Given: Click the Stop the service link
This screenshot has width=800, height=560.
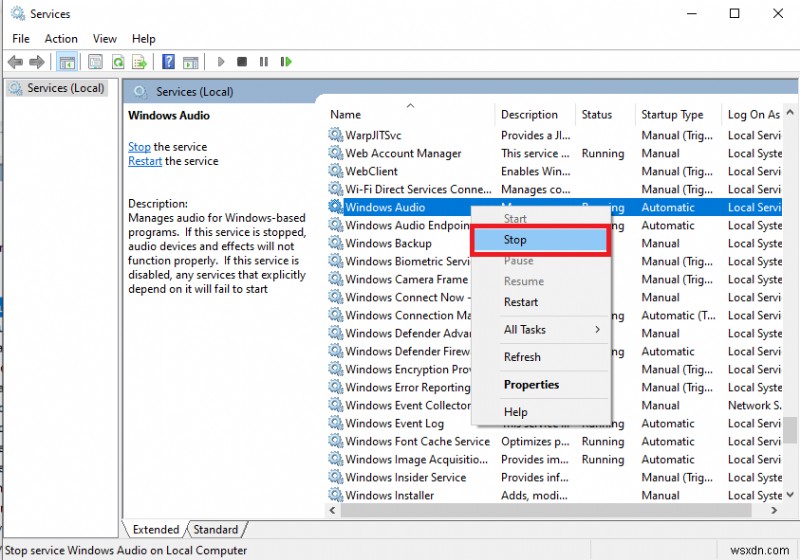Looking at the screenshot, I should 139,147.
